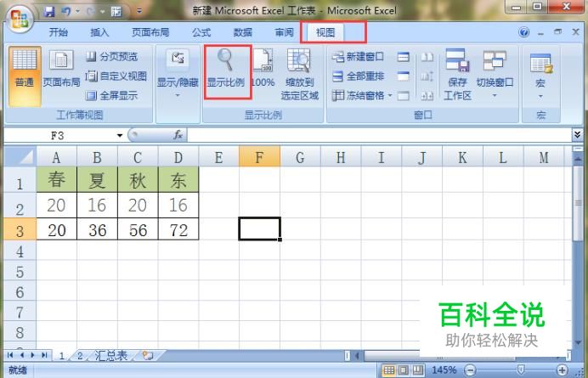Click the Split window icon
This screenshot has height=378, width=588.
403,57
